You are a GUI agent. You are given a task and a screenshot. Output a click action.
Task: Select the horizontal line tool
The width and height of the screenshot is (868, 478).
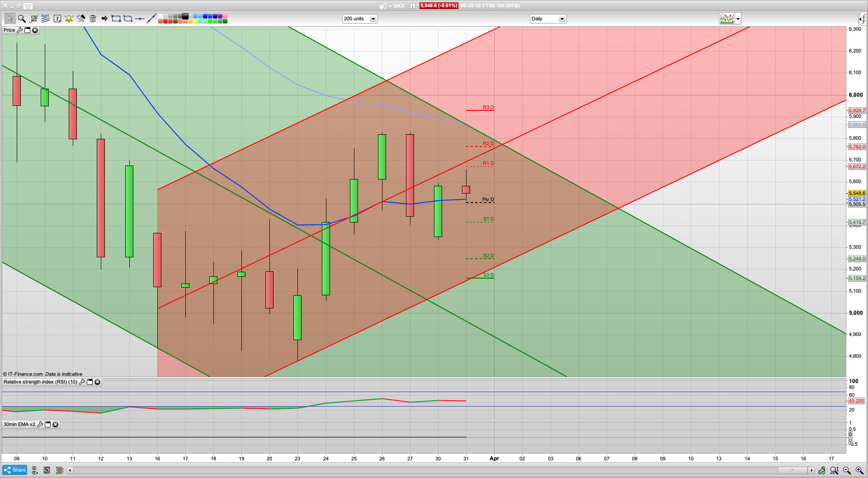[x=140, y=19]
